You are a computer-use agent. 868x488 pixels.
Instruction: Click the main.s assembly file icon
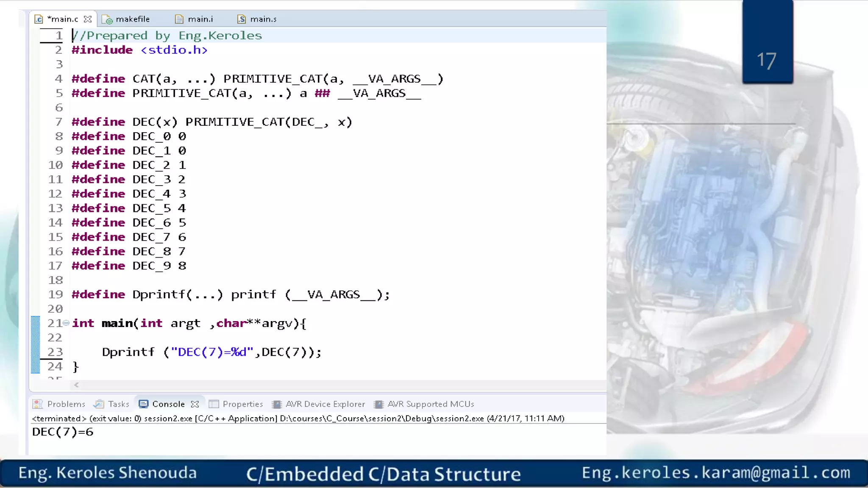pos(242,19)
